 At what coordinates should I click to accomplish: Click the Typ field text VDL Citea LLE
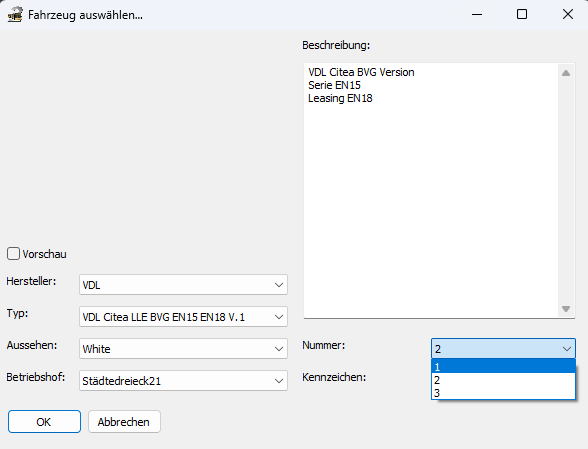115,317
